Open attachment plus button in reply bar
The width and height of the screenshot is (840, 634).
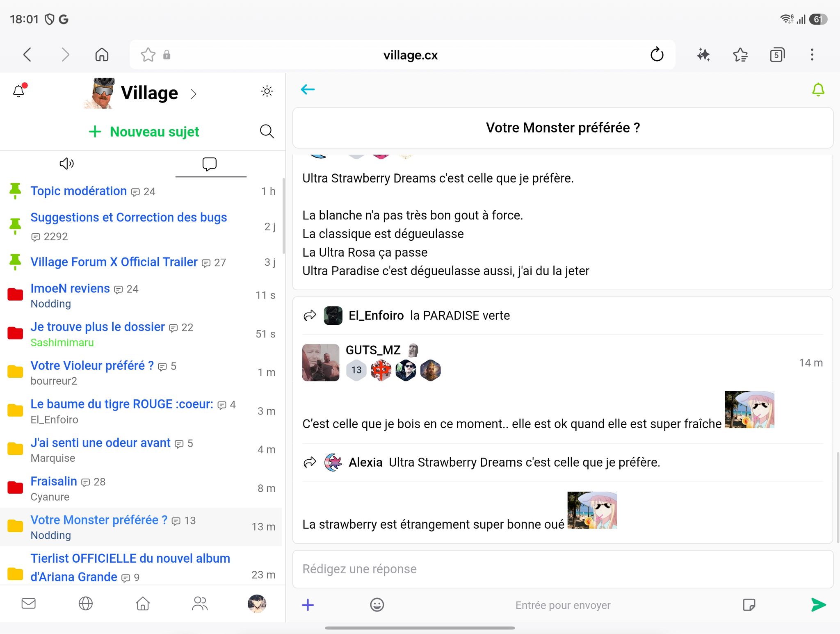point(308,604)
